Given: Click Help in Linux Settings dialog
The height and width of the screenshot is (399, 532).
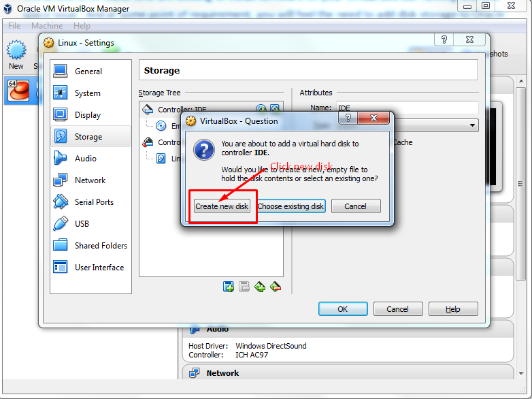Looking at the screenshot, I should pyautogui.click(x=453, y=309).
